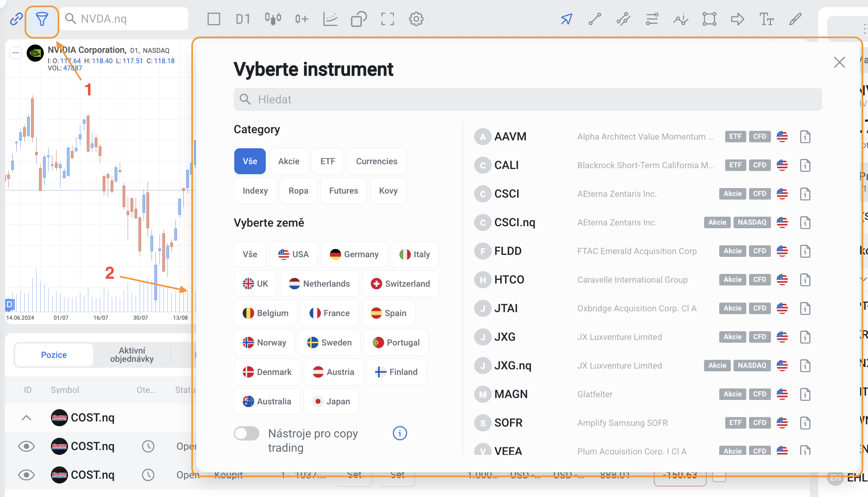The image size is (868, 497).
Task: Open the chart settings gear icon
Action: [x=416, y=19]
